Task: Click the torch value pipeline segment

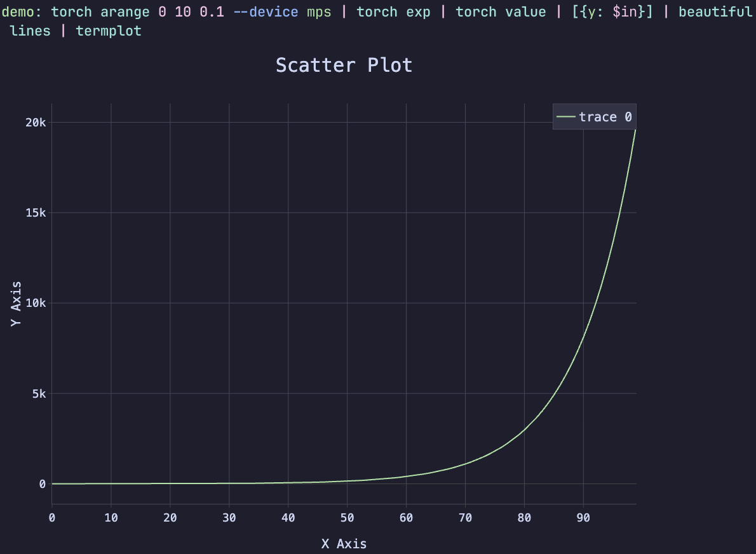Action: (x=501, y=11)
